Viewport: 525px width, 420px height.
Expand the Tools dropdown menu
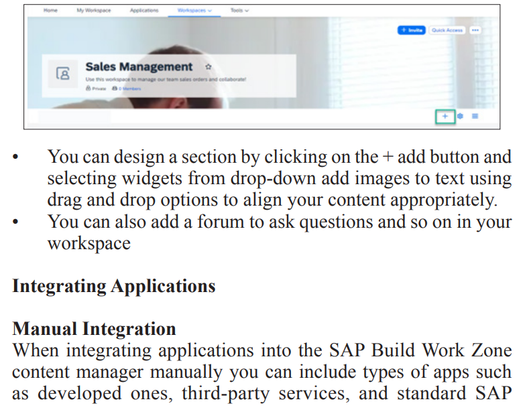[x=239, y=10]
